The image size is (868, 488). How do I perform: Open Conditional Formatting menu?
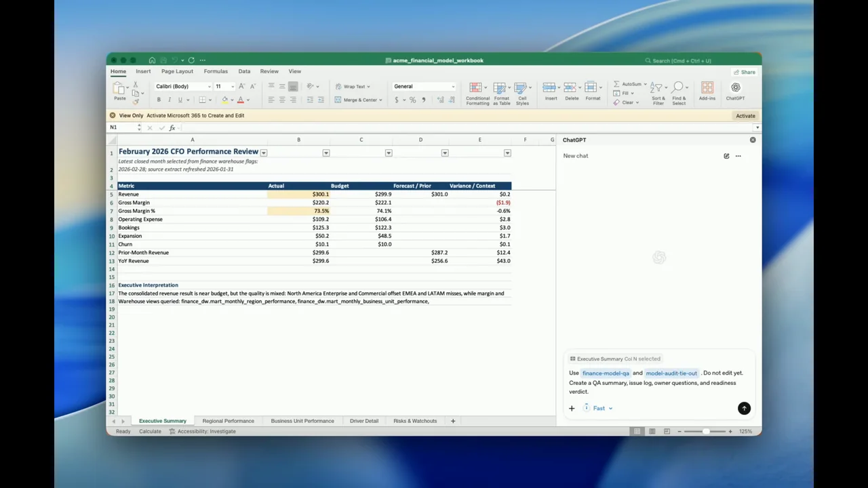point(477,94)
